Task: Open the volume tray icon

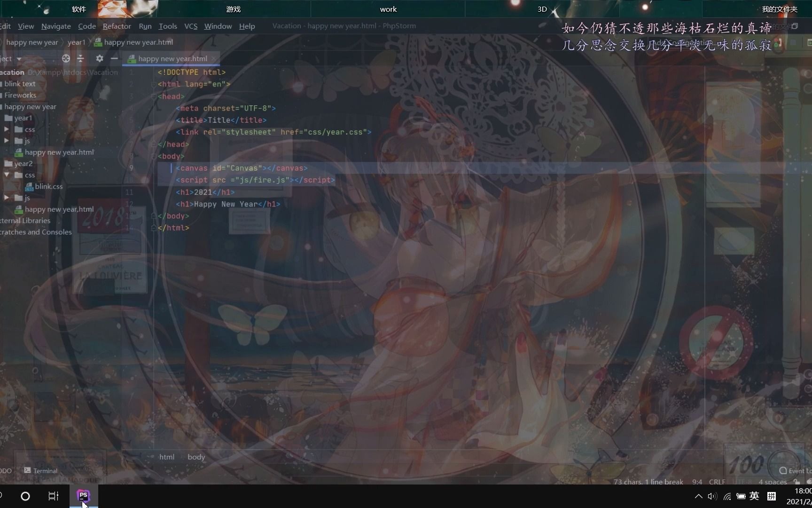Action: (x=712, y=496)
